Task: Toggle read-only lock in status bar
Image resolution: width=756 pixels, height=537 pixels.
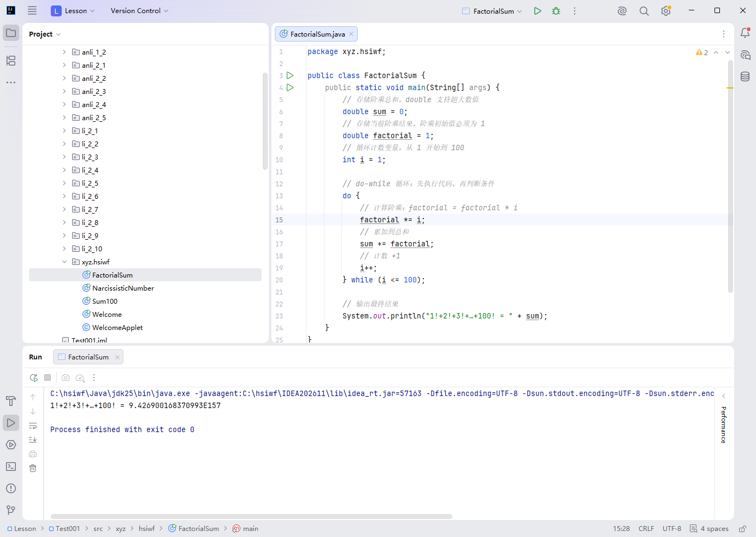Action: point(742,529)
